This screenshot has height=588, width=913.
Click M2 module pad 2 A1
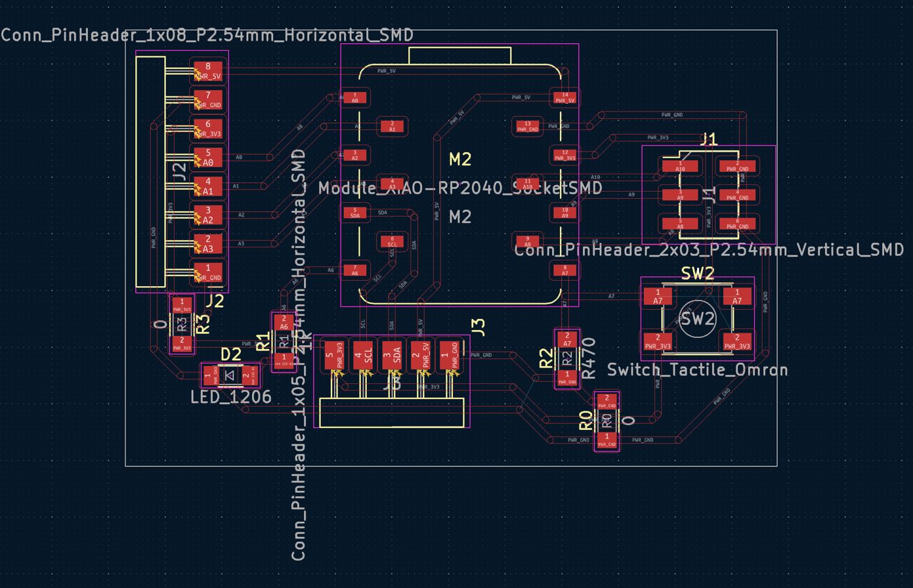point(393,126)
